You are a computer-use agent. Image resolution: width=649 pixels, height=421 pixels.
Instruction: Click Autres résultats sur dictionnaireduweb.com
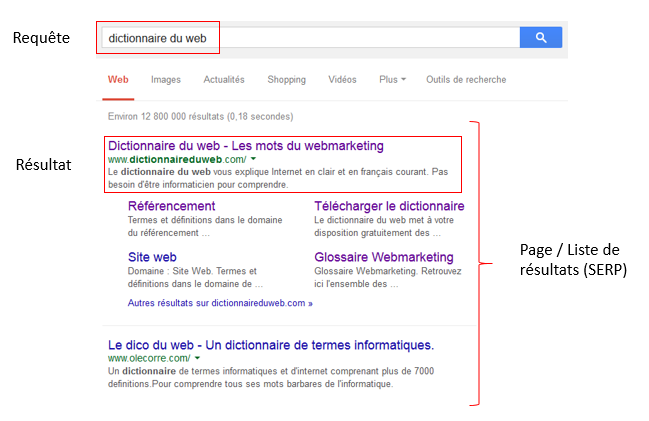pyautogui.click(x=220, y=303)
